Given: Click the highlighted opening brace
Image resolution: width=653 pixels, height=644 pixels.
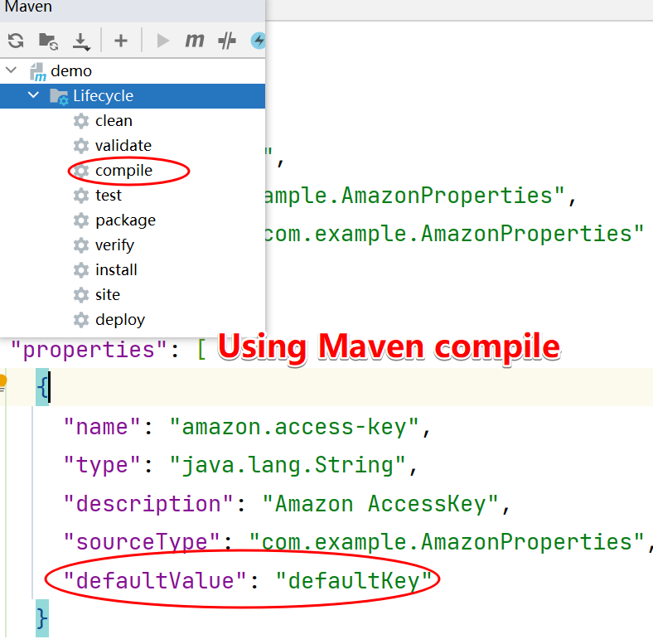Looking at the screenshot, I should tap(42, 387).
